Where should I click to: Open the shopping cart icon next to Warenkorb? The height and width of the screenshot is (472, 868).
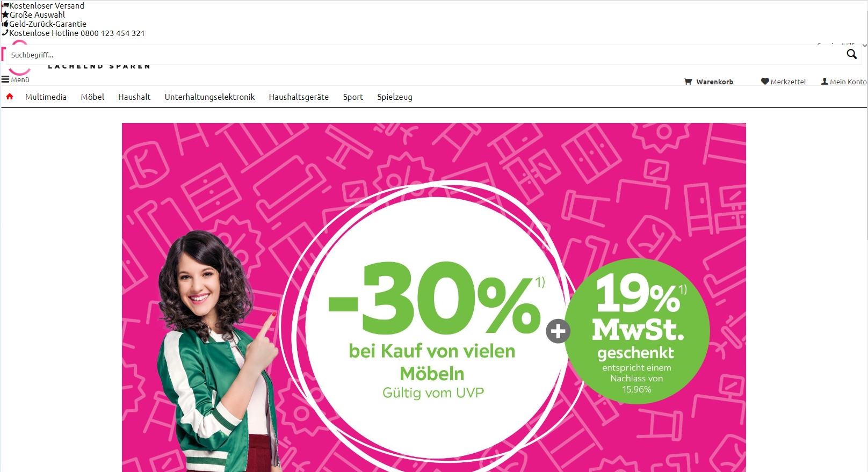point(688,82)
